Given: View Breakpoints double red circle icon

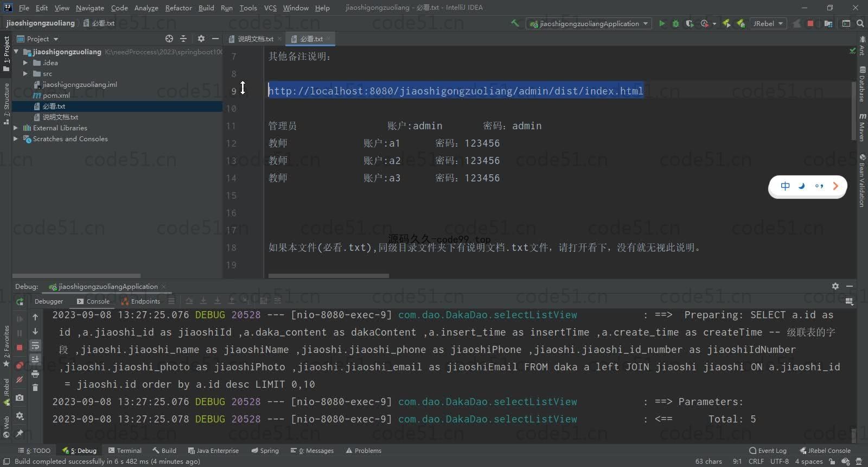Looking at the screenshot, I should (20, 365).
